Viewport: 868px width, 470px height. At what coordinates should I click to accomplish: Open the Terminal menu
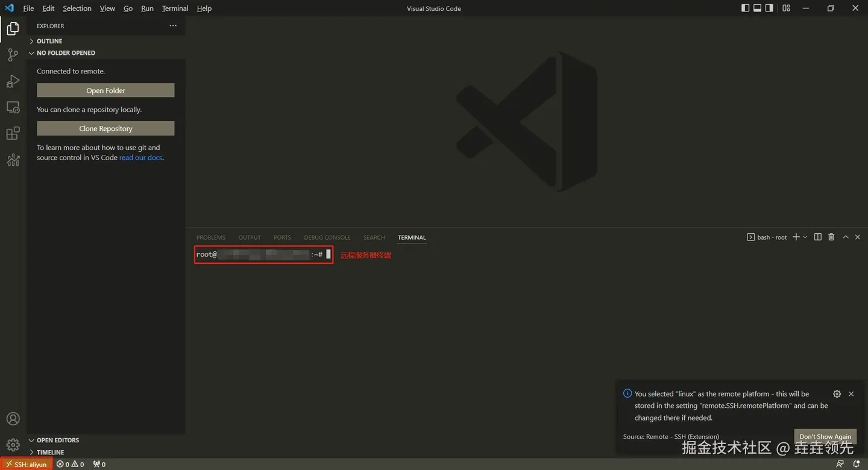(175, 8)
